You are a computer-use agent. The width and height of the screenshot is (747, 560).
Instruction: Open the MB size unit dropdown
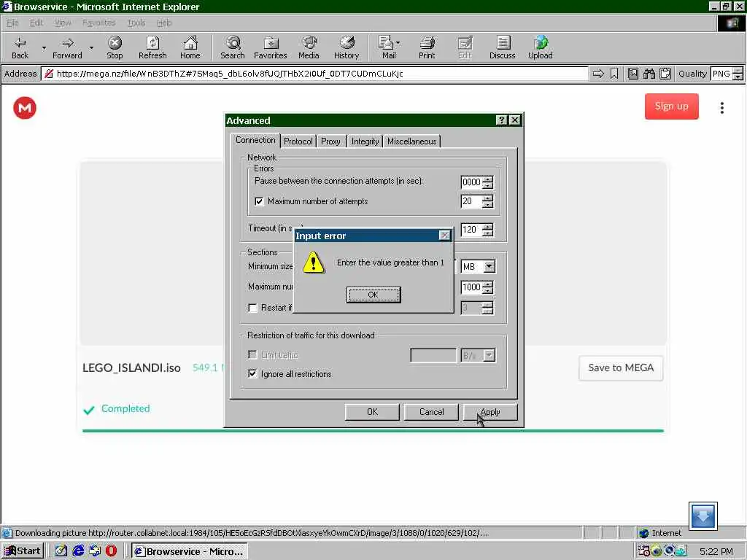pos(489,267)
